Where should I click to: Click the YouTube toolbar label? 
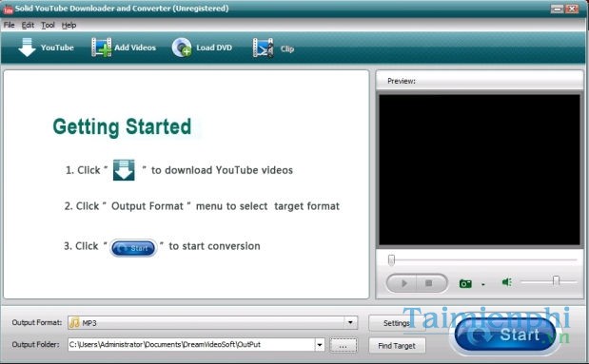pos(57,48)
